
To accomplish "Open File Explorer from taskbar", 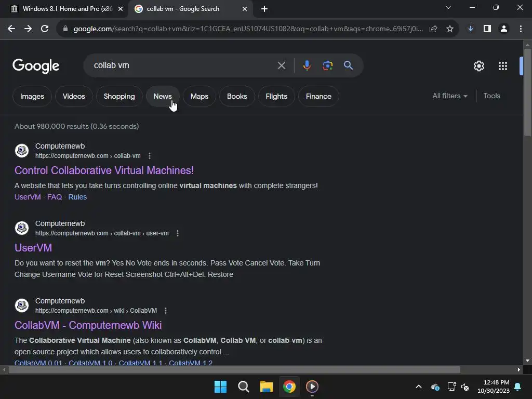I will pos(267,387).
